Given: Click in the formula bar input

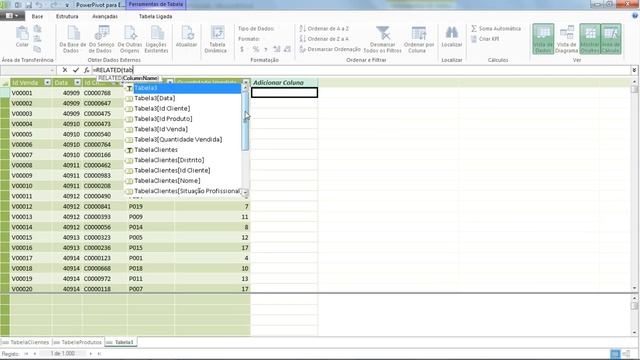Looking at the screenshot, I should point(361,70).
